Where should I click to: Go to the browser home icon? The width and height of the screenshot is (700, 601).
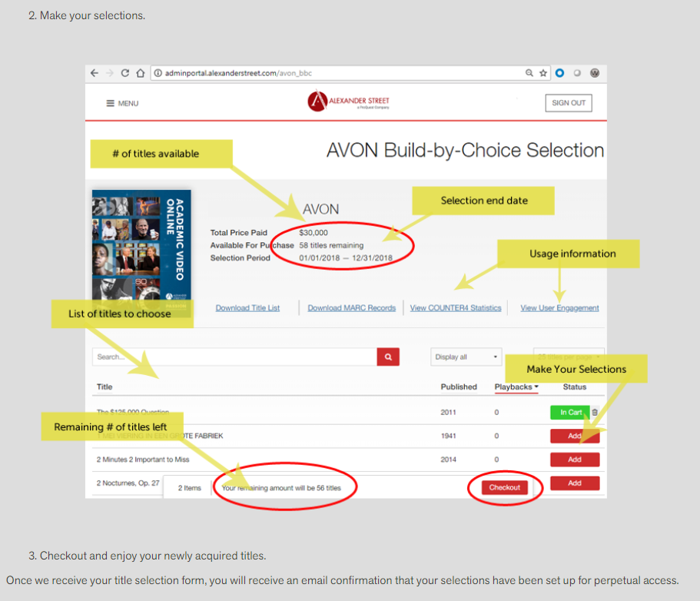(140, 73)
